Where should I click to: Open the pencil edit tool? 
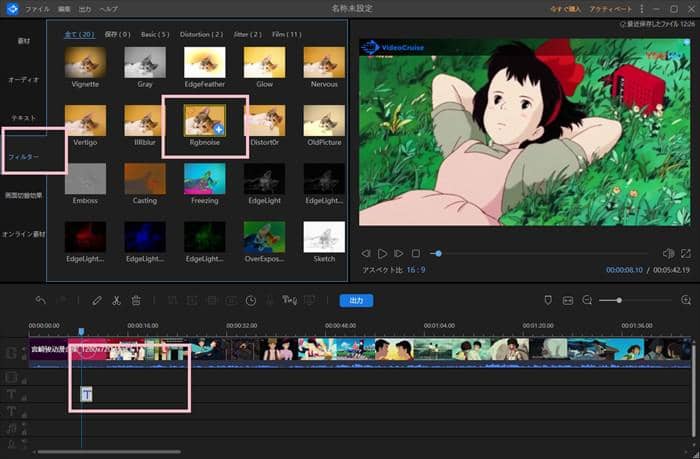(97, 300)
